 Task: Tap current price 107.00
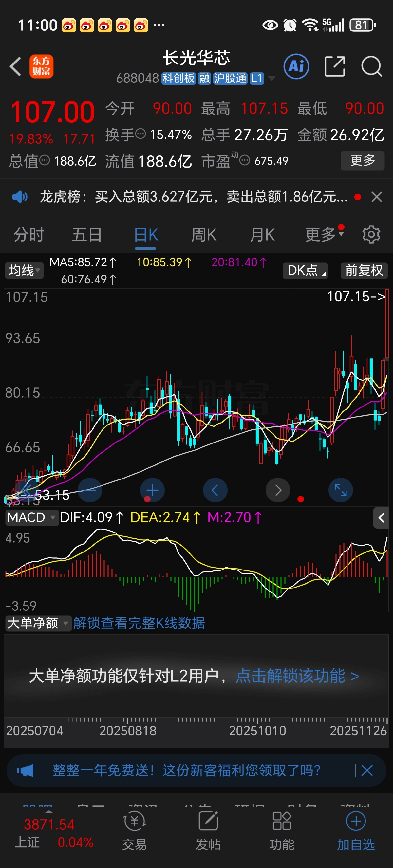coord(52,112)
